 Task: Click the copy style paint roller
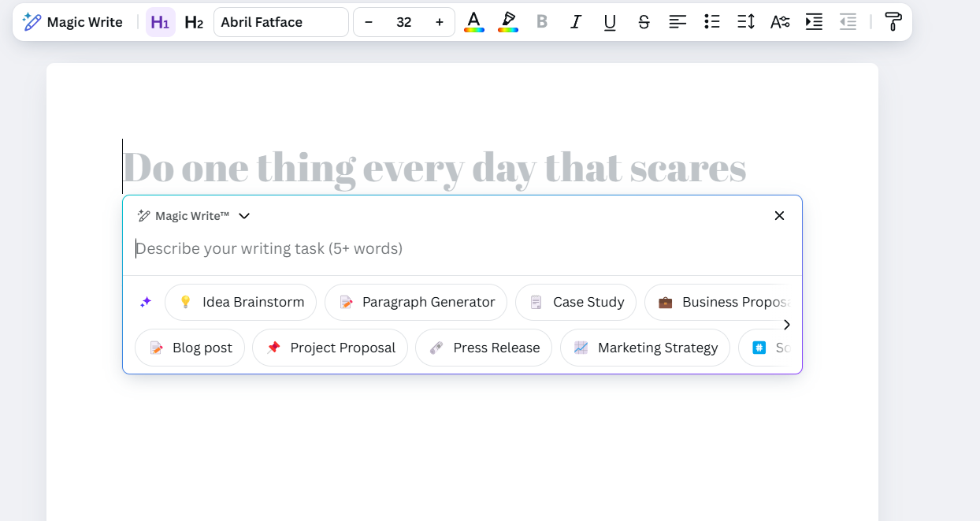point(893,22)
